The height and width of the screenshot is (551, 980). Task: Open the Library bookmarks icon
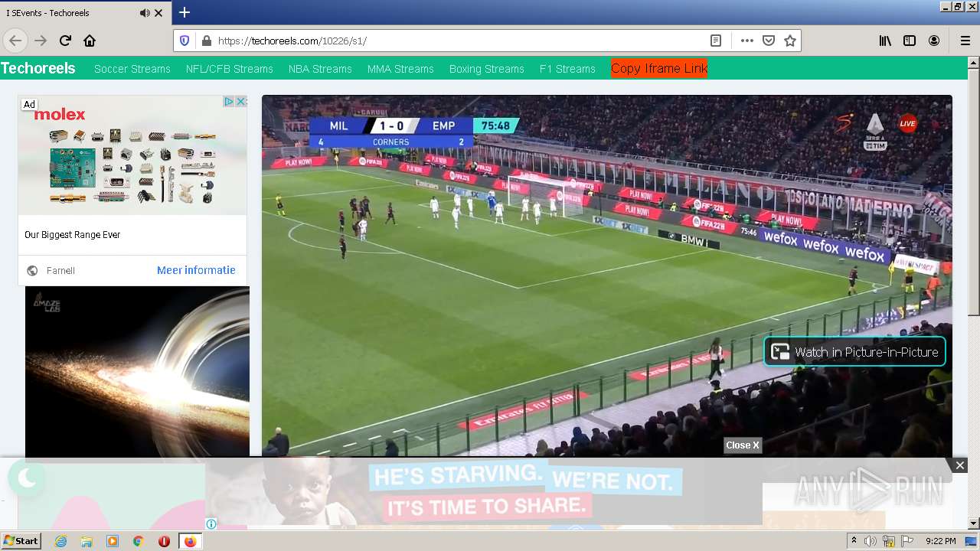(x=885, y=41)
